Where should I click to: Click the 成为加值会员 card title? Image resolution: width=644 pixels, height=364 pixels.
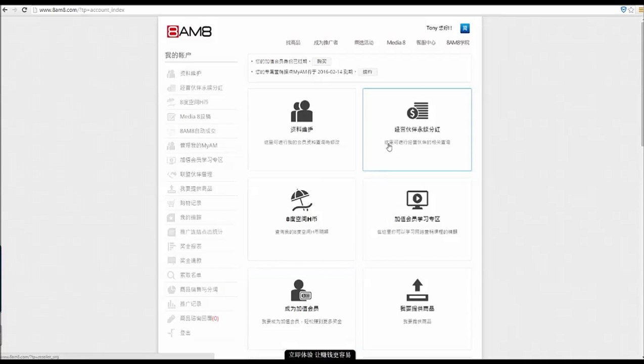point(302,309)
